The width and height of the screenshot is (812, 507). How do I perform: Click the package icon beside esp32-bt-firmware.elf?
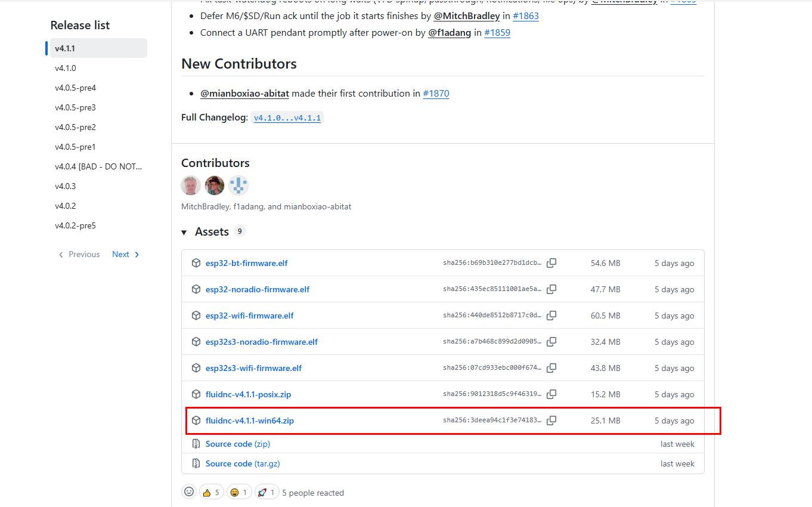pos(196,263)
